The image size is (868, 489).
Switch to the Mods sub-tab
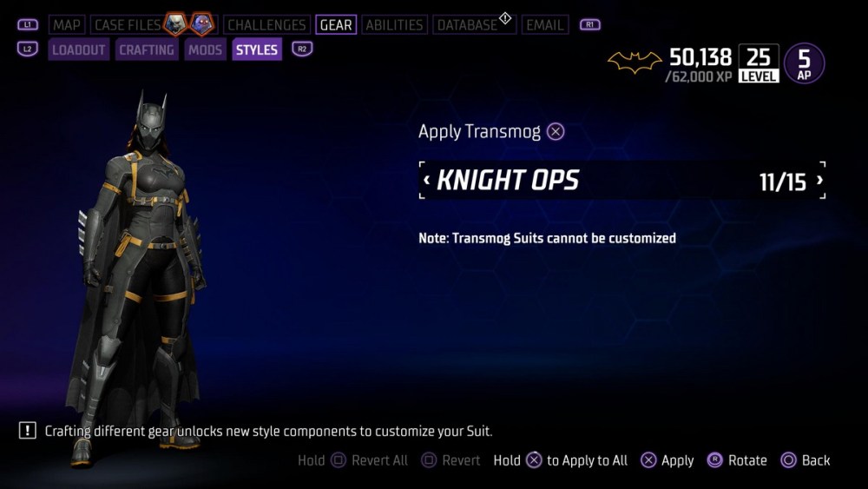[205, 50]
